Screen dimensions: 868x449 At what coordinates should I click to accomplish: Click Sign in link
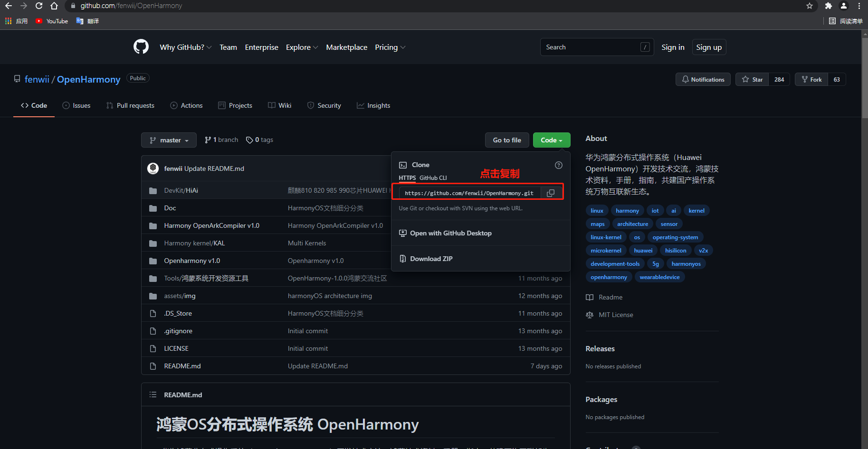coord(673,47)
